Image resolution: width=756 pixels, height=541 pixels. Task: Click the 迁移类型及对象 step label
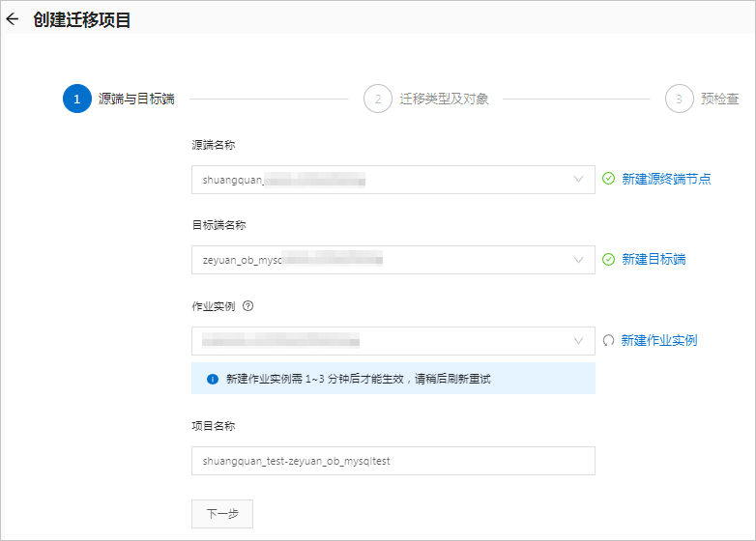(444, 99)
